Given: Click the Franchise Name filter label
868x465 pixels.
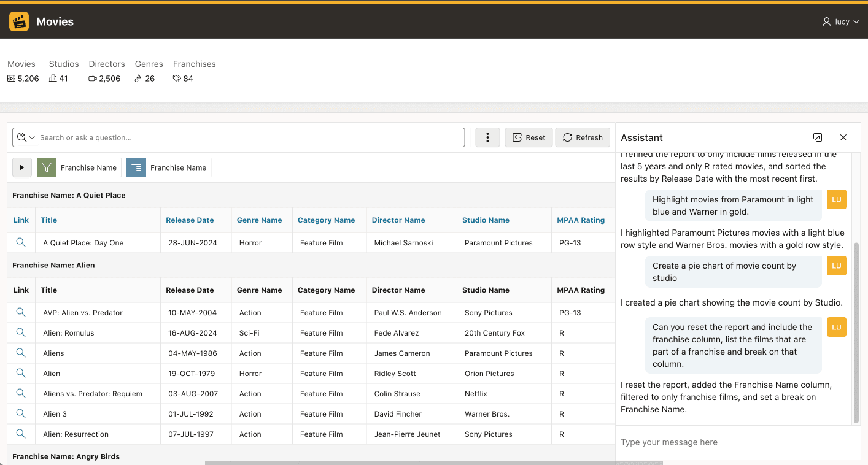Looking at the screenshot, I should (x=89, y=167).
